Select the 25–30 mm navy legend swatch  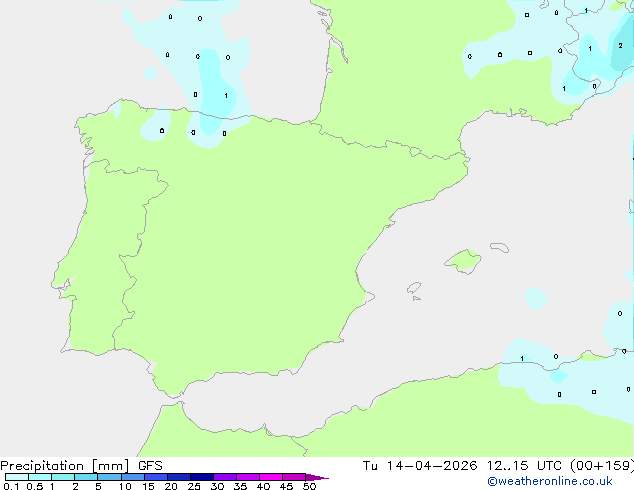[201, 477]
